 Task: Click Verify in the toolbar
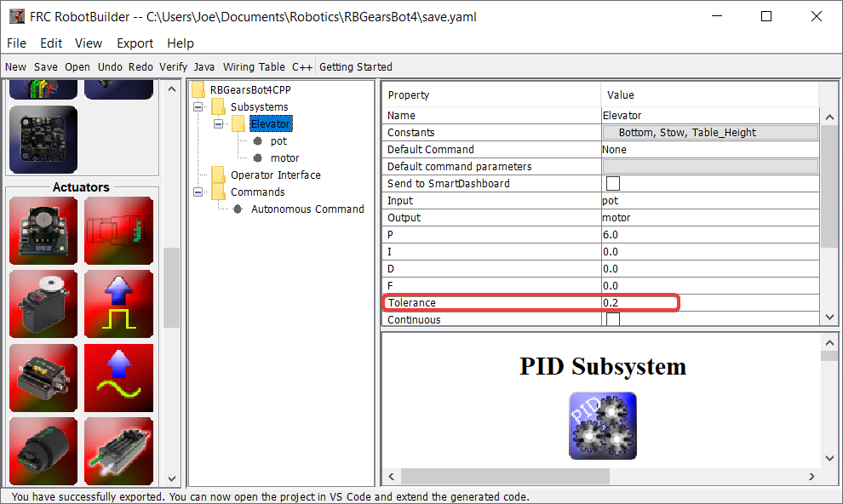173,66
